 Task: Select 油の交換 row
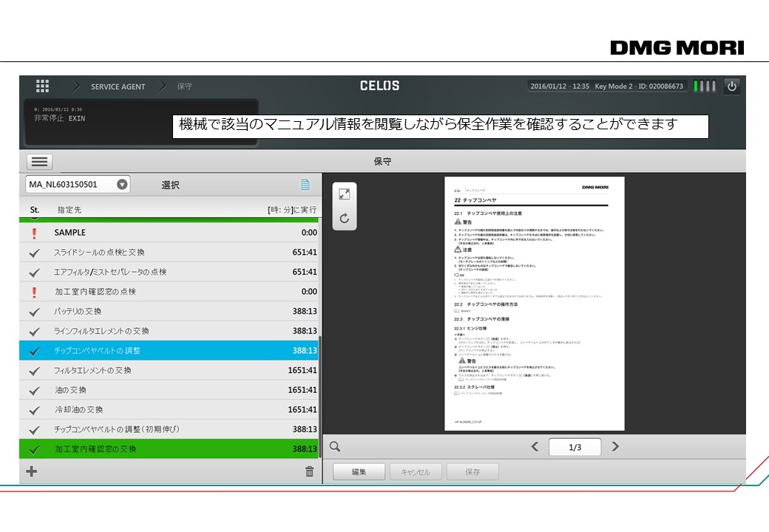click(169, 390)
